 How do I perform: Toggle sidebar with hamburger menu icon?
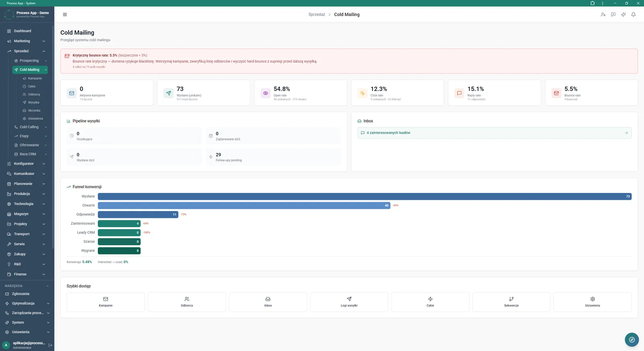point(65,14)
